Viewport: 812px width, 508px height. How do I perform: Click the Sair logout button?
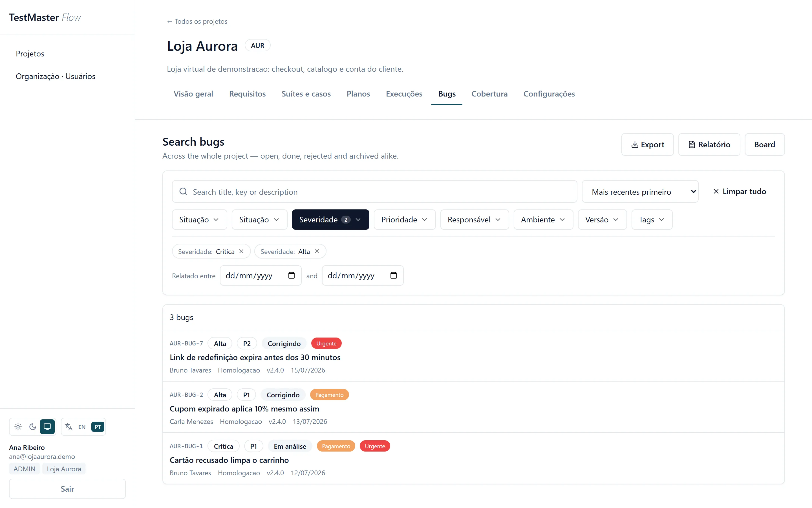click(x=67, y=489)
